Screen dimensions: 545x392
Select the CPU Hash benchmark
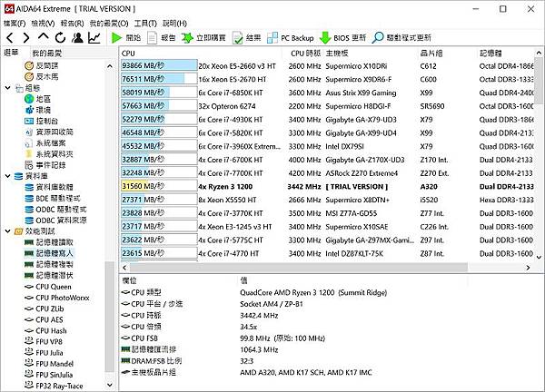coord(46,331)
